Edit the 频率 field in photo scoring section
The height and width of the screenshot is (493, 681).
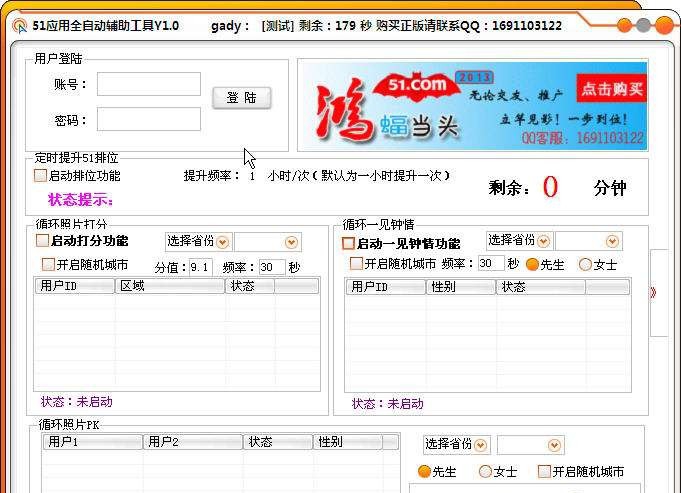coord(272,267)
